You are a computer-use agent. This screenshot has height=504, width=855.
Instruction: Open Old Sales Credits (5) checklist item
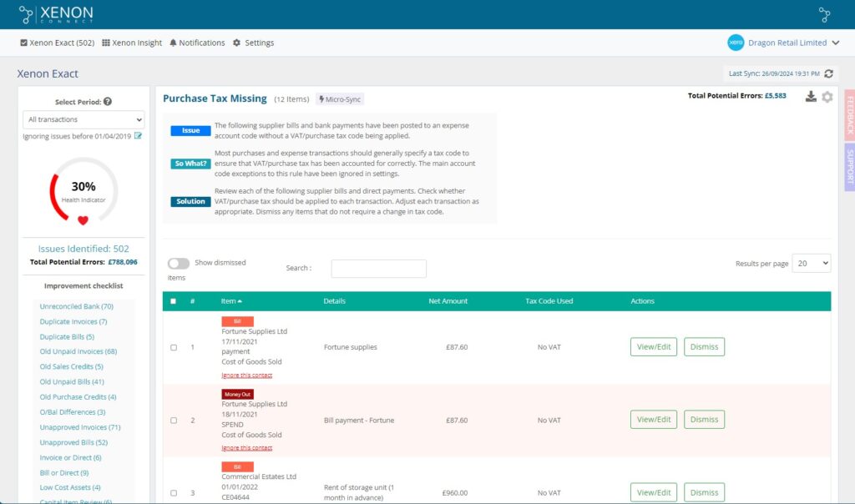(x=71, y=366)
